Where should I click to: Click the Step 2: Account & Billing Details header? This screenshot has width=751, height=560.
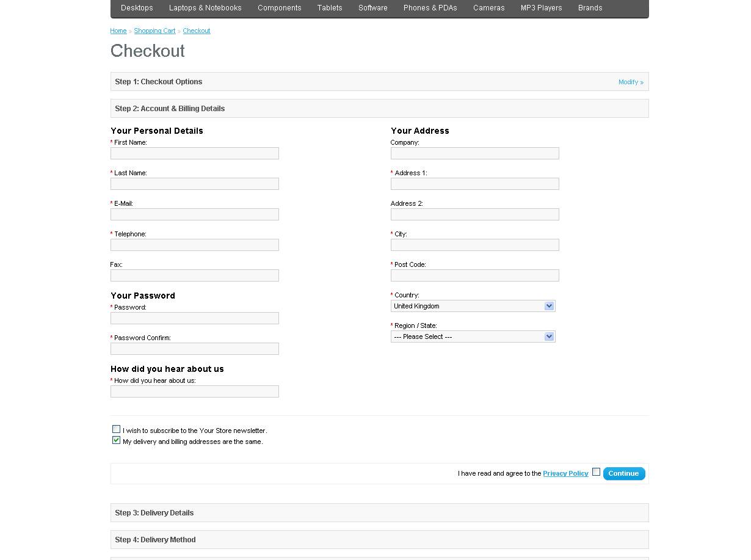379,109
